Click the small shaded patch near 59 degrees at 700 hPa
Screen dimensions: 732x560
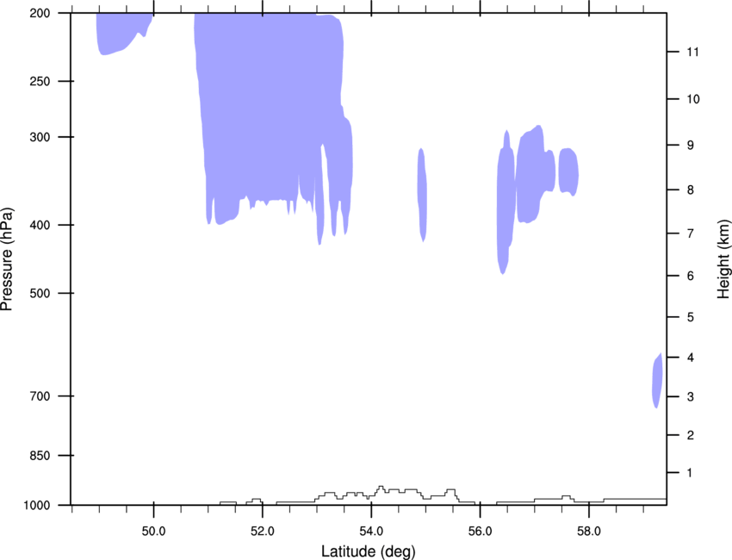click(x=657, y=381)
